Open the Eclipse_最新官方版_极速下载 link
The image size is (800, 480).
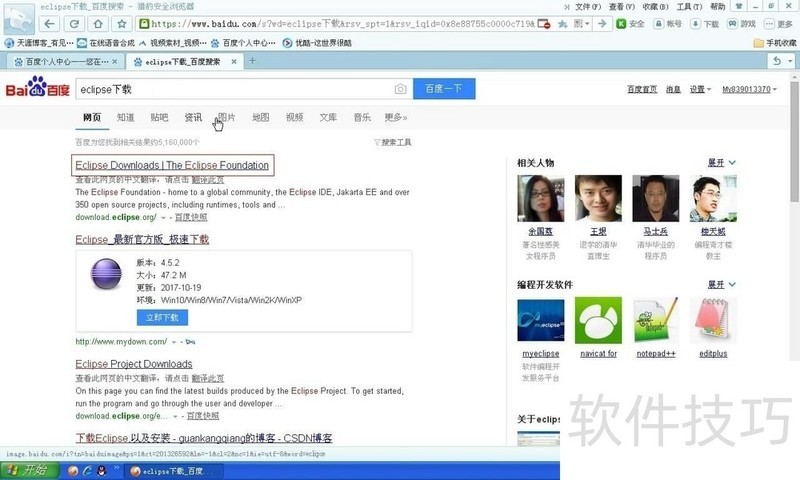click(142, 239)
